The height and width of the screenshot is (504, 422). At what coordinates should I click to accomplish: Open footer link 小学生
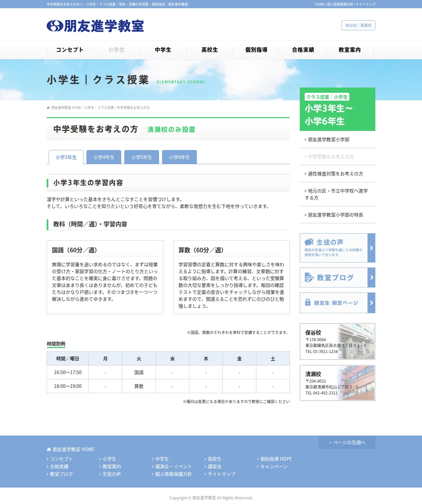point(109,459)
